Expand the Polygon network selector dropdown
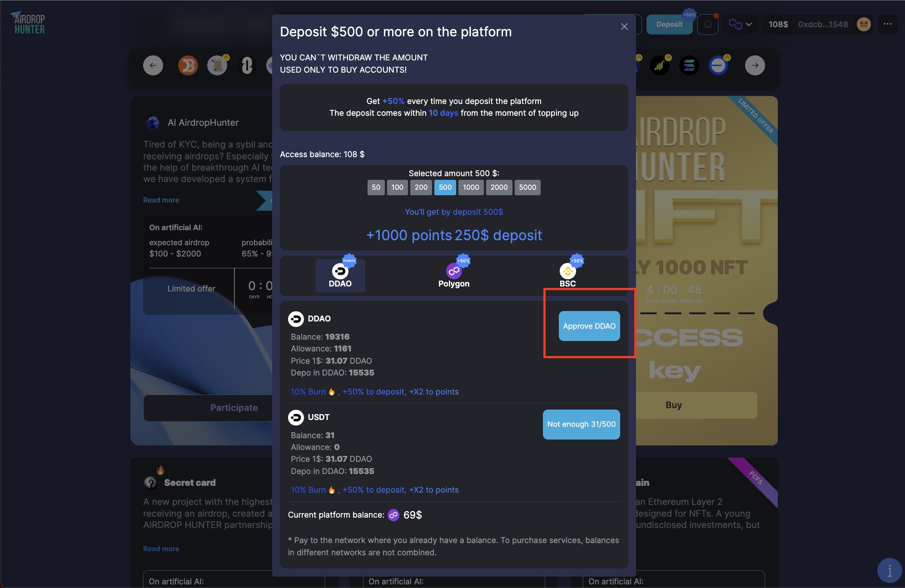This screenshot has height=588, width=905. coord(741,25)
